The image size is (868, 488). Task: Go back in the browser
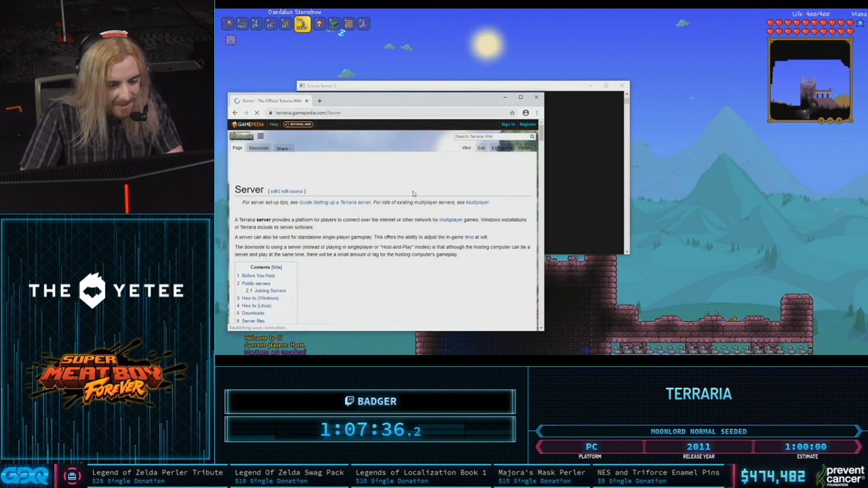[x=235, y=113]
